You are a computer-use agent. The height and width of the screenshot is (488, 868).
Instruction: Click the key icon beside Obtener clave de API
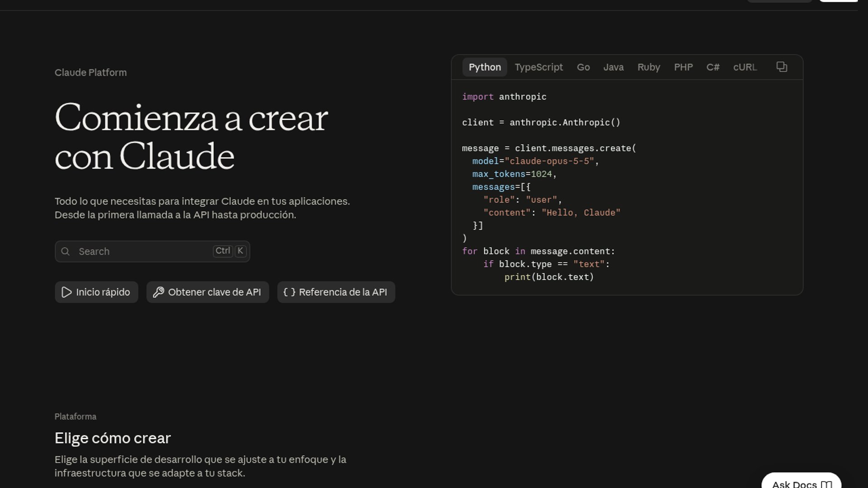tap(158, 292)
